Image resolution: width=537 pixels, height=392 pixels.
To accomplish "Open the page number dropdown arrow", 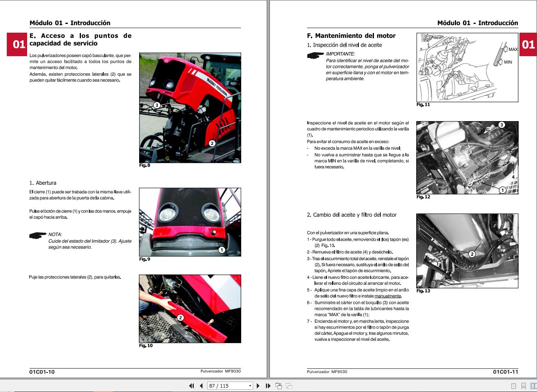I will (250, 386).
